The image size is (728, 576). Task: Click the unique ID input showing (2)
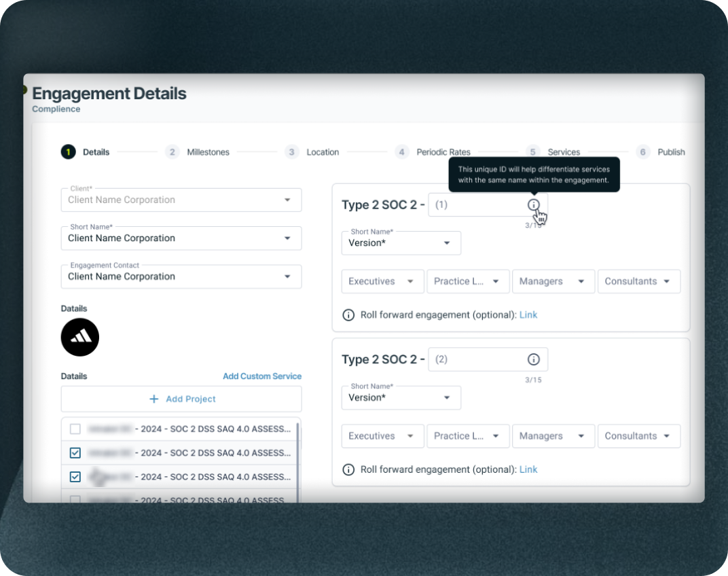tap(488, 359)
